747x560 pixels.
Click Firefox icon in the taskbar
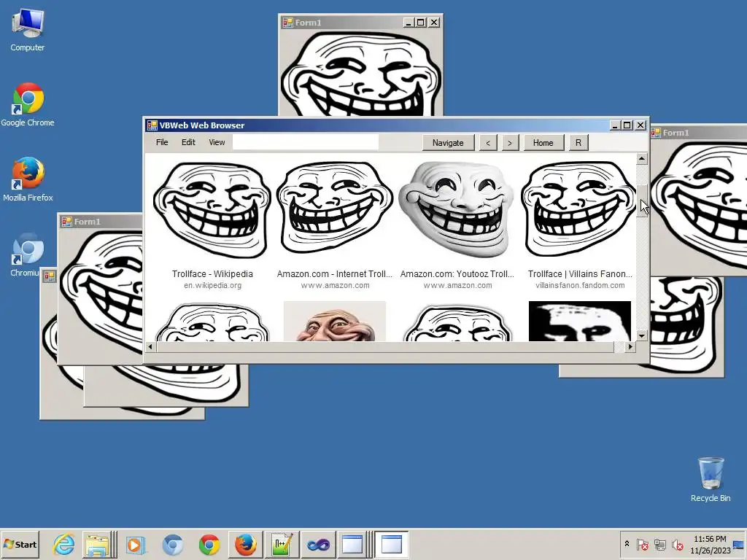click(x=245, y=544)
